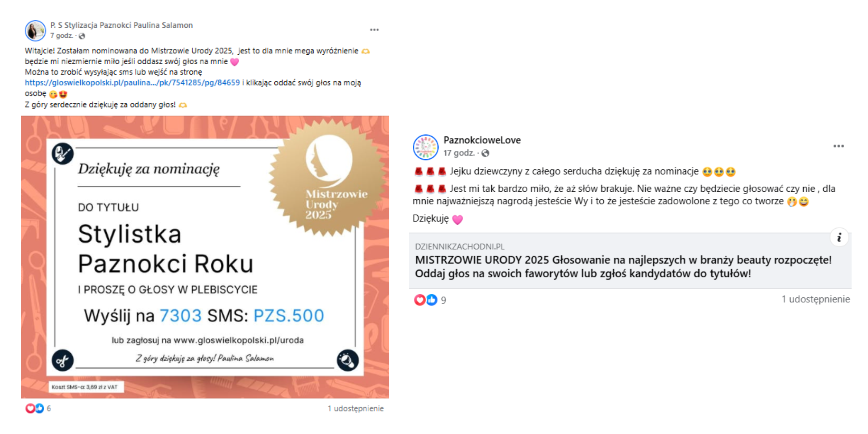Open PaznokcioweLove page name
The height and width of the screenshot is (434, 868).
coord(482,140)
